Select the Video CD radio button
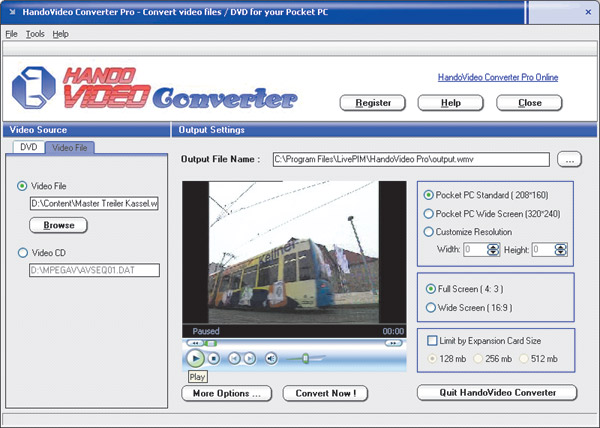 point(23,253)
